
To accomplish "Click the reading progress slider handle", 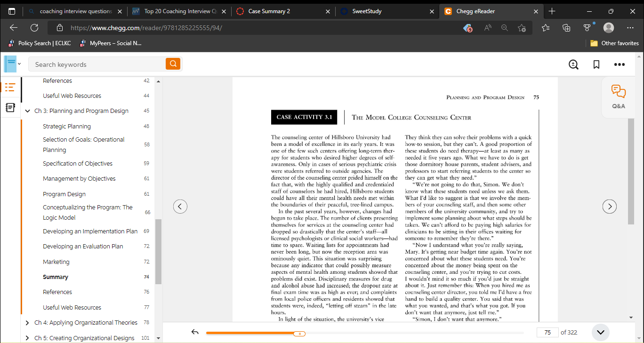I will point(299,334).
